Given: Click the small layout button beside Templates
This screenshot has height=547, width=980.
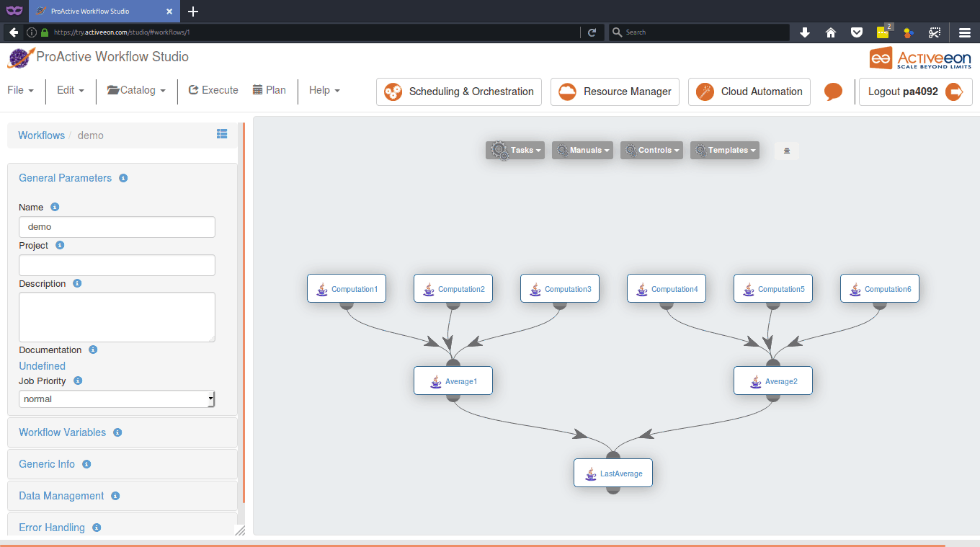Looking at the screenshot, I should [x=787, y=151].
